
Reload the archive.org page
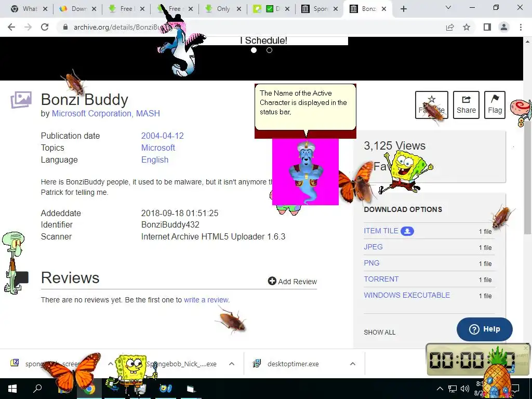pyautogui.click(x=45, y=27)
